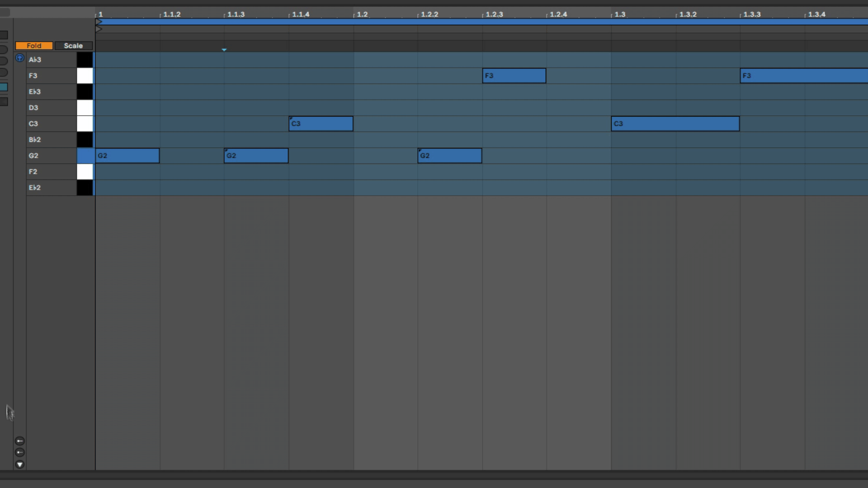Screen dimensions: 868x488
Task: Click the teal insert marker near 1.1.3
Action: coord(224,50)
